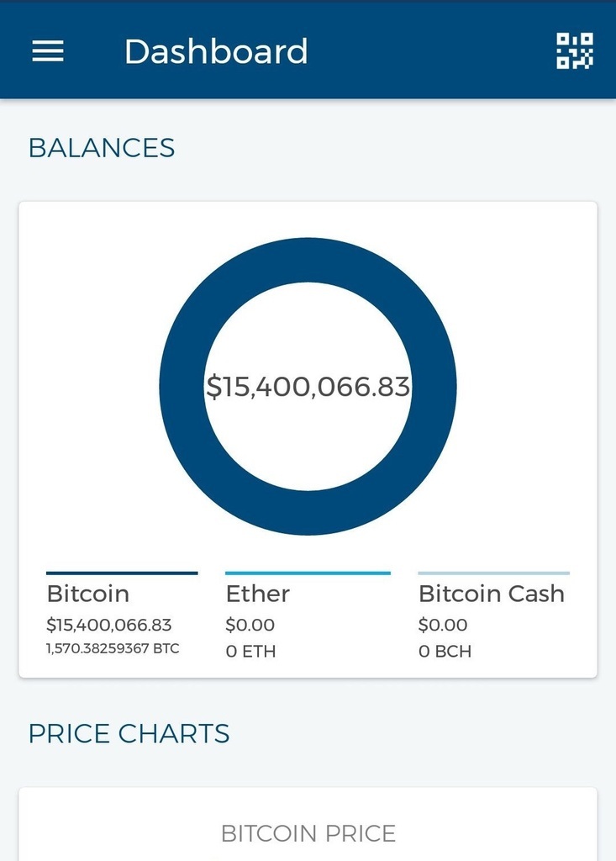Tap the $0.00 balance under Ether

(x=250, y=625)
